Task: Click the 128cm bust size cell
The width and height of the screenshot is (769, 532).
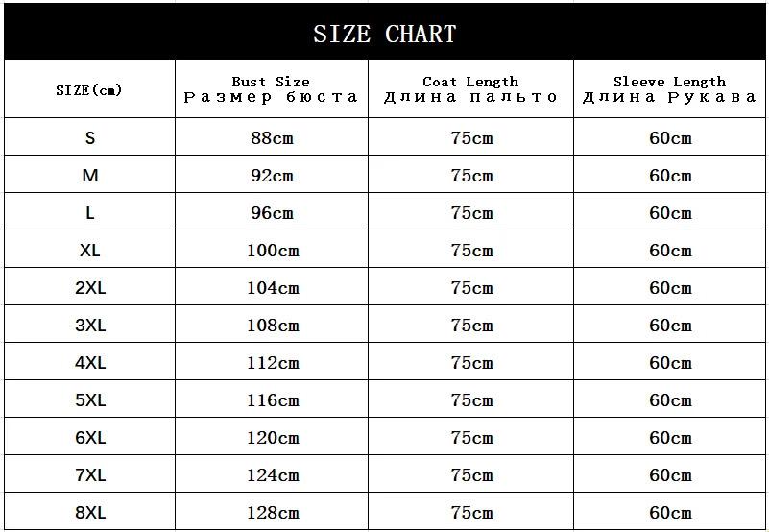Action: [x=273, y=512]
